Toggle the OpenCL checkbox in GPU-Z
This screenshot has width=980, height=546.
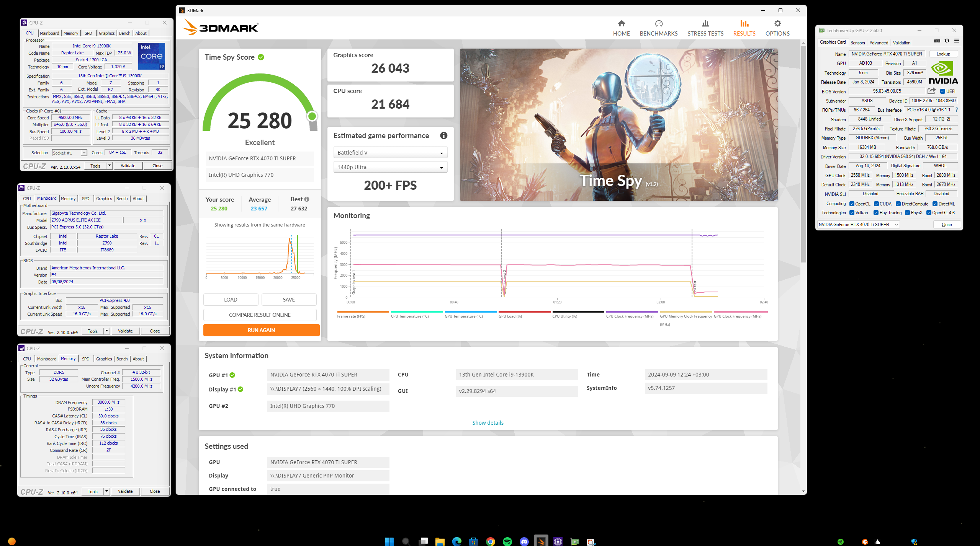click(852, 204)
